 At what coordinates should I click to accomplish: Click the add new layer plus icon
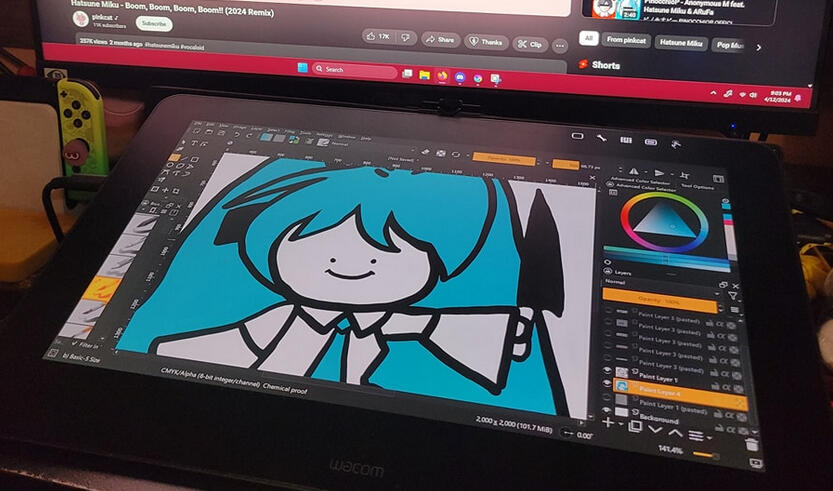[608, 423]
